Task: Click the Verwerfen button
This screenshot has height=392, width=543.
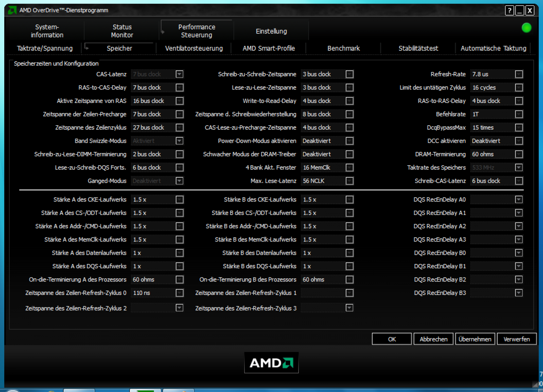Action: (517, 339)
